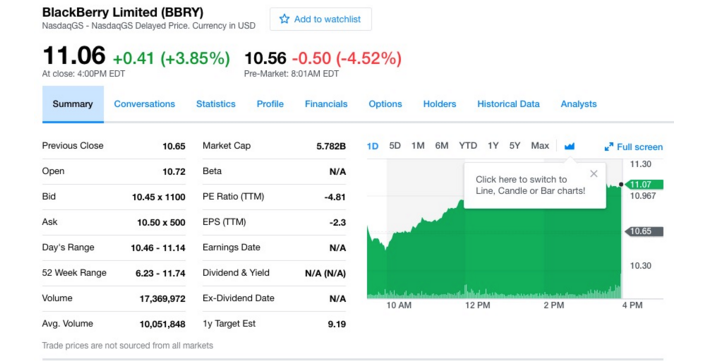Open the Conversations tab

coord(144,104)
